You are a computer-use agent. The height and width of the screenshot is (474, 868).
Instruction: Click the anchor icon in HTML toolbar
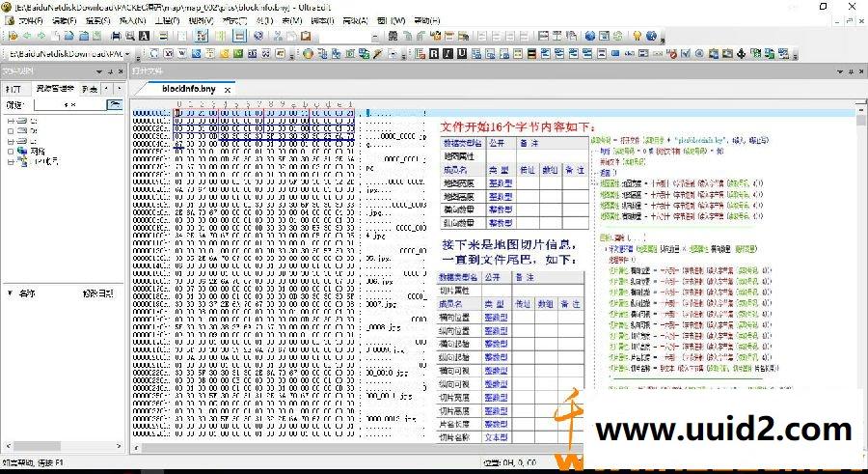742,54
